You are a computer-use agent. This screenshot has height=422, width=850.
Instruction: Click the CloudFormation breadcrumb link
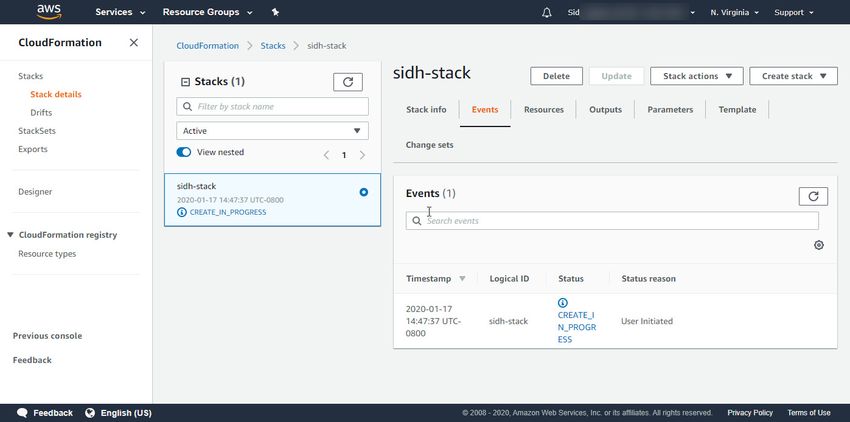click(208, 46)
